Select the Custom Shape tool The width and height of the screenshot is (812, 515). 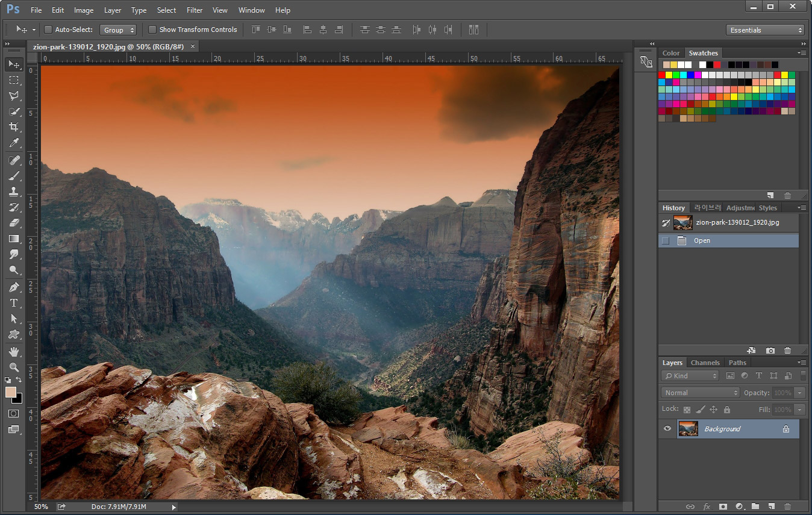click(x=14, y=334)
